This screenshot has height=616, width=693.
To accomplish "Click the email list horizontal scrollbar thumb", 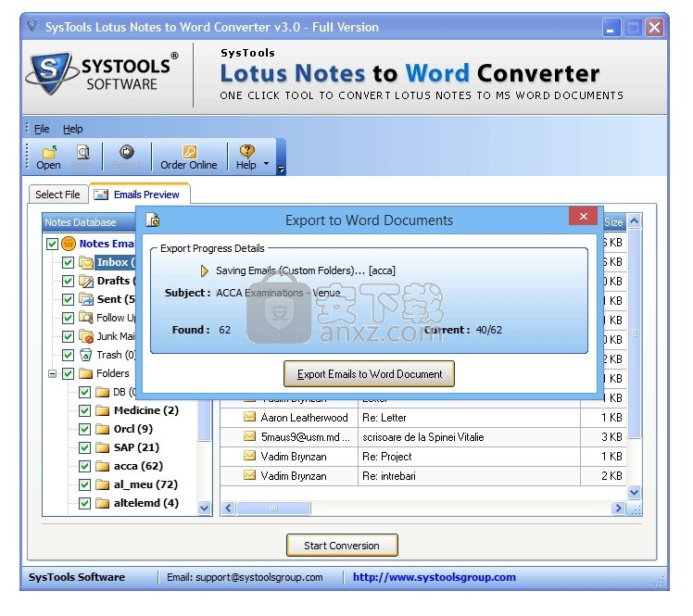I will point(273,509).
